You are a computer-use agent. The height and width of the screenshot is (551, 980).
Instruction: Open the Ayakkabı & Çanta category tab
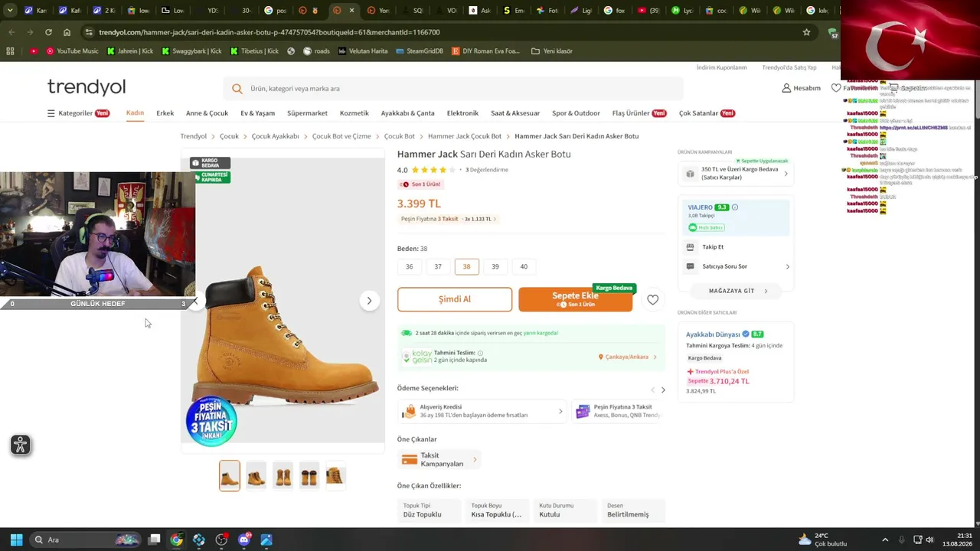point(407,113)
